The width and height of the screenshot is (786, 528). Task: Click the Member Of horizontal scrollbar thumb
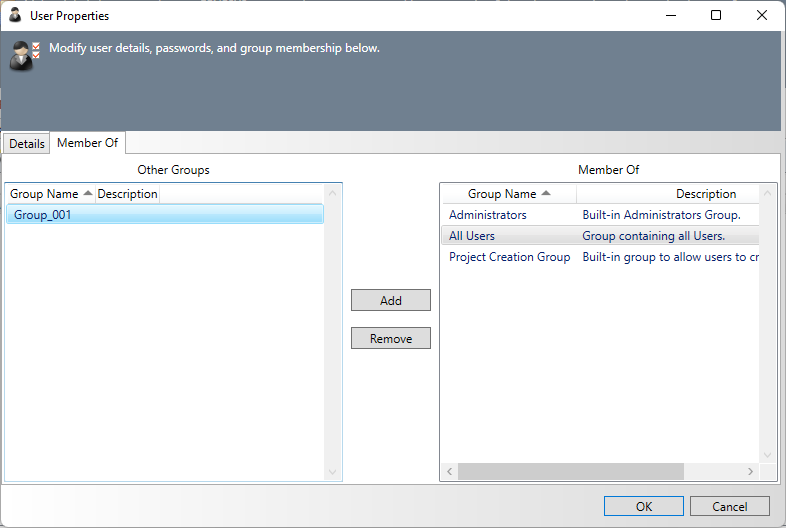570,471
